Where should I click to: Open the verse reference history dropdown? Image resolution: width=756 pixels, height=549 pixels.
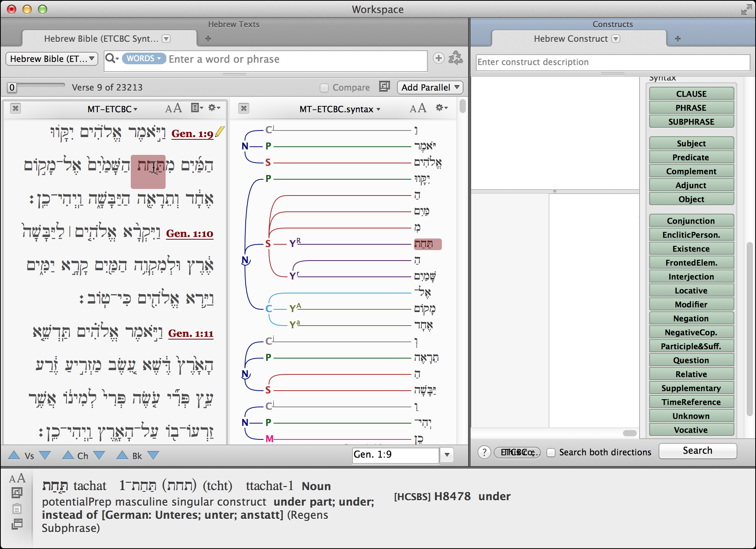(x=447, y=455)
